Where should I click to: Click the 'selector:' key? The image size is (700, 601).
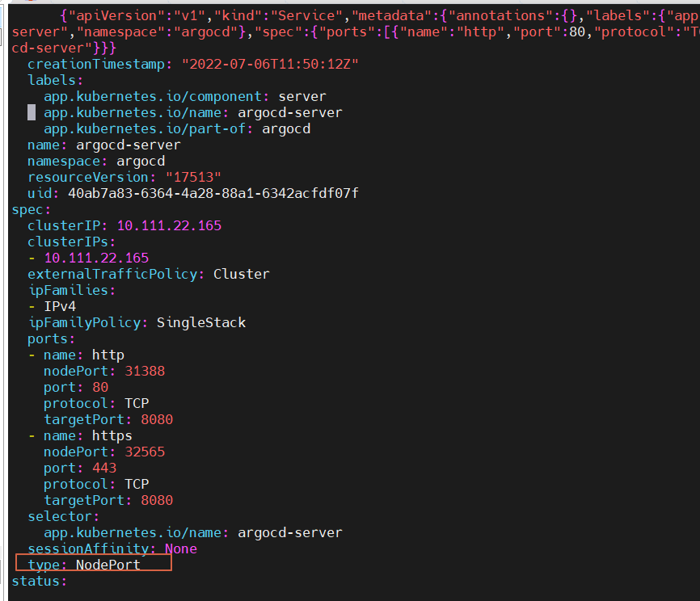(63, 517)
